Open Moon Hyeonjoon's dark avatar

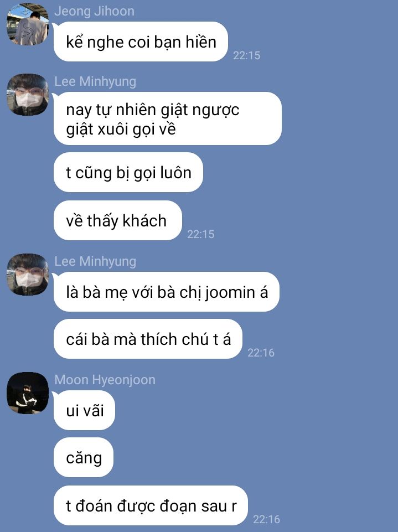(x=28, y=393)
